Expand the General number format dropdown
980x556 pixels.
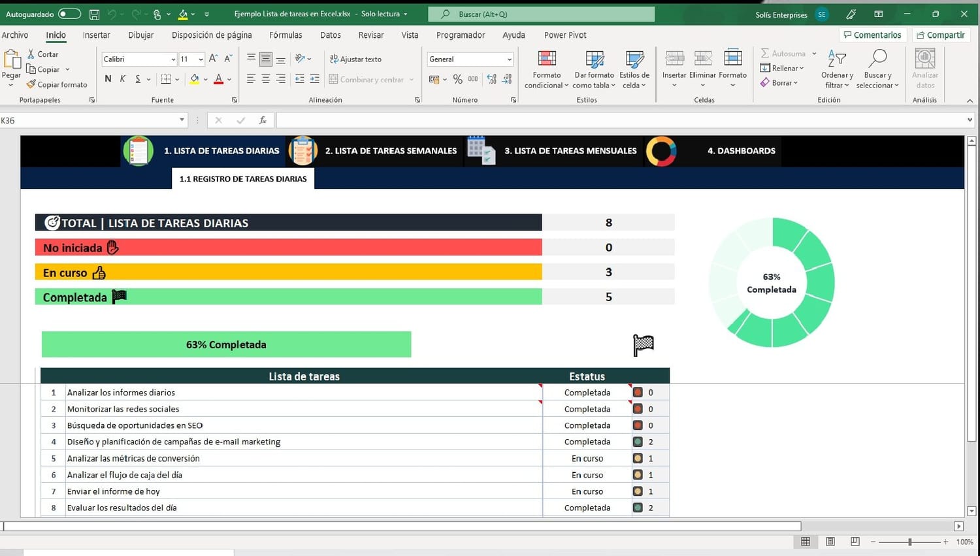pos(509,59)
